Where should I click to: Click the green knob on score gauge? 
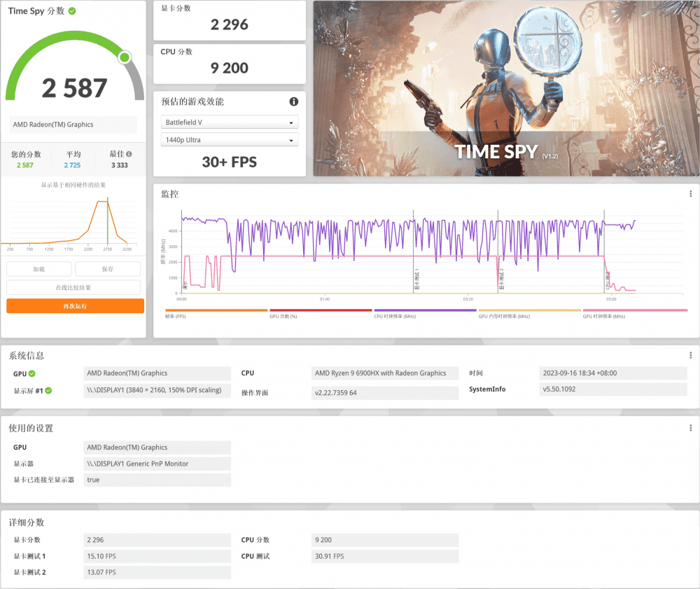125,57
